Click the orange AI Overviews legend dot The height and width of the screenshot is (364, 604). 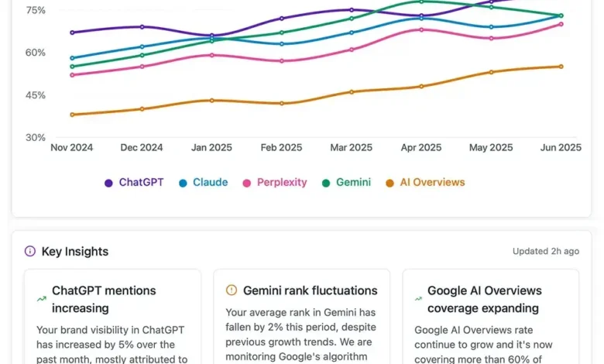point(390,184)
